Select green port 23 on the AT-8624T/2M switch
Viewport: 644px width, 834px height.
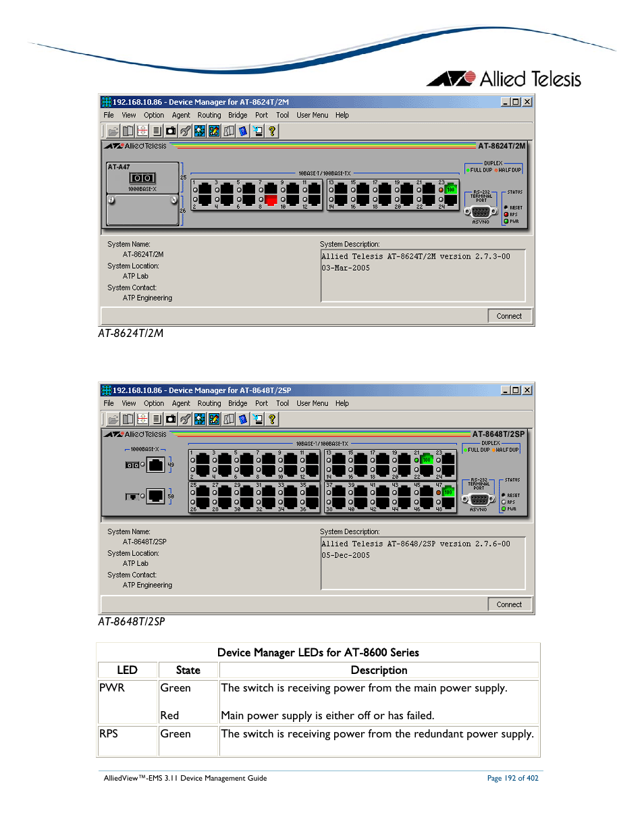click(x=450, y=189)
